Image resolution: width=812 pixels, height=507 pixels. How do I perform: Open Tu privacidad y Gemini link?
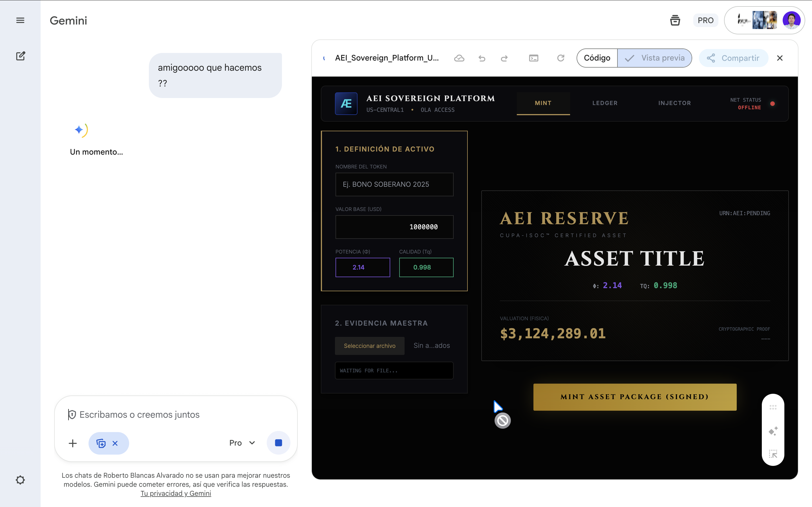point(175,493)
